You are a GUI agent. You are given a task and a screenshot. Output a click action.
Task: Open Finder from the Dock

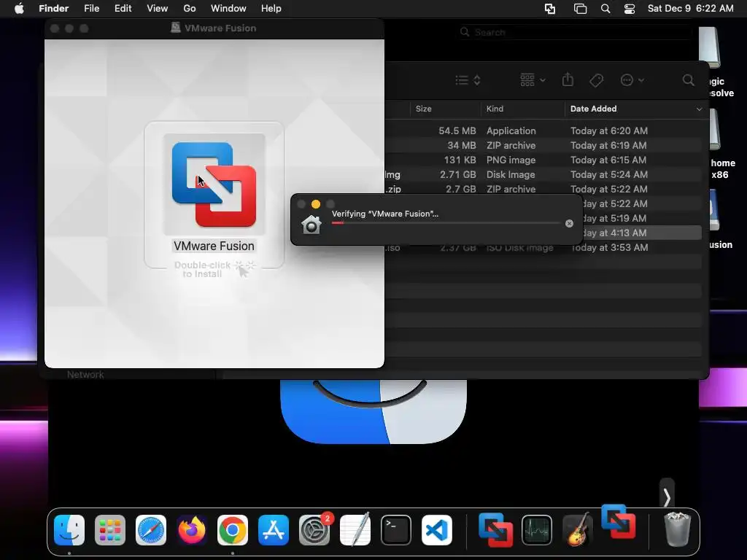click(x=69, y=530)
